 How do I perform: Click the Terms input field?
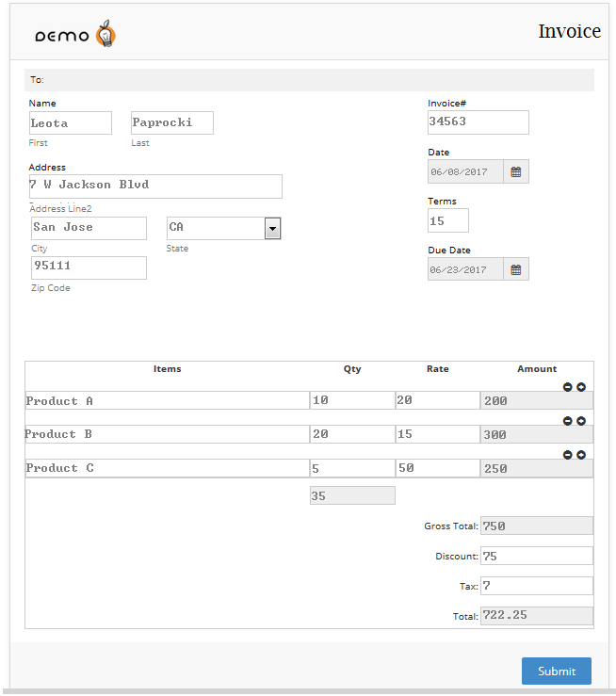pos(448,220)
